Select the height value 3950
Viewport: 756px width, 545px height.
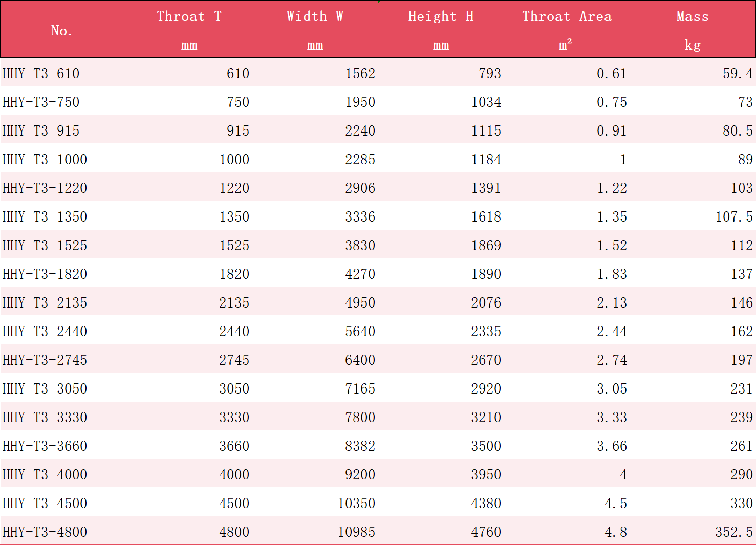tap(486, 474)
